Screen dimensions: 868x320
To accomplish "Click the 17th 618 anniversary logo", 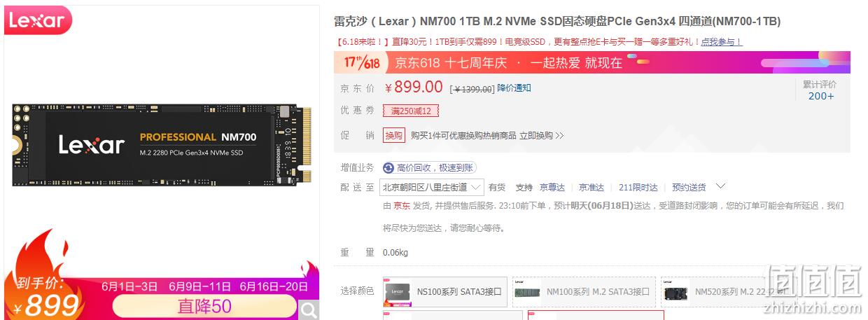I will pos(361,62).
